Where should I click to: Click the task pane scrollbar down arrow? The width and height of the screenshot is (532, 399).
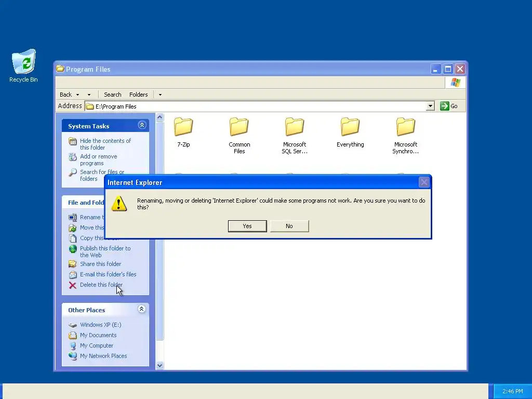tap(159, 365)
